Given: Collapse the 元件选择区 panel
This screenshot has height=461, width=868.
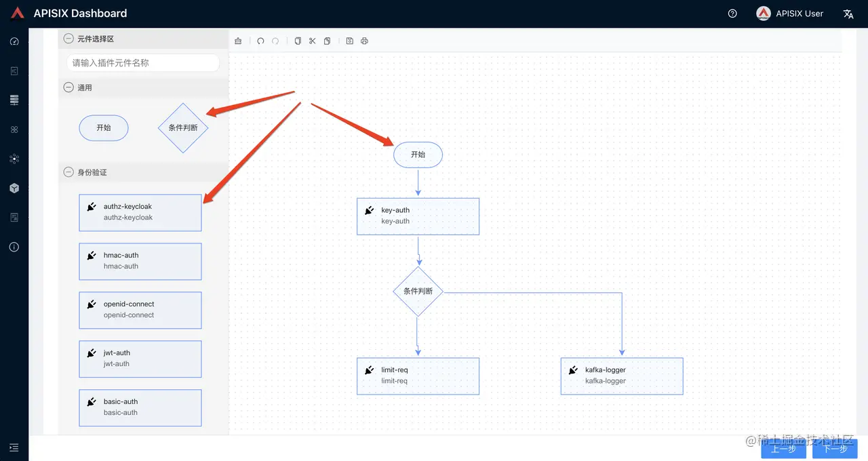Looking at the screenshot, I should pyautogui.click(x=68, y=39).
